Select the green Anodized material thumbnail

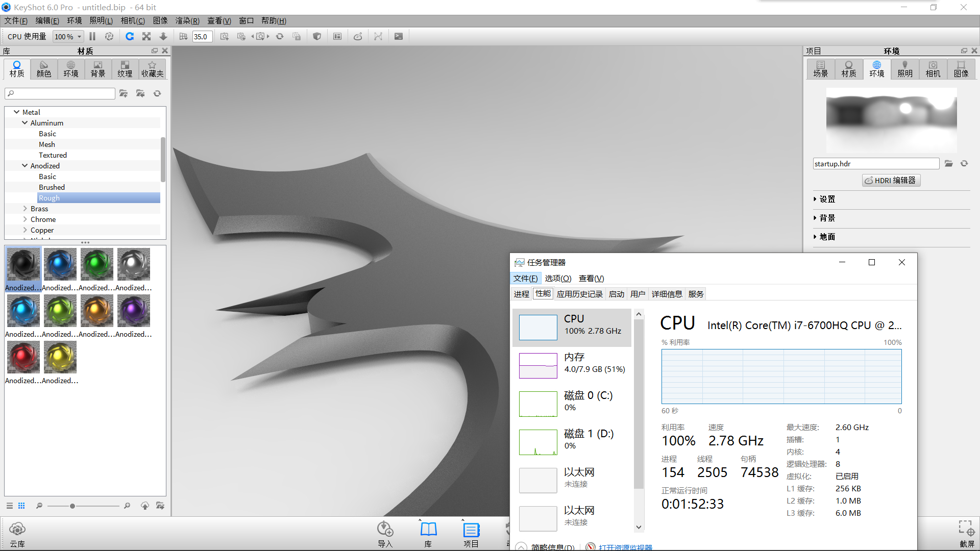pos(97,264)
